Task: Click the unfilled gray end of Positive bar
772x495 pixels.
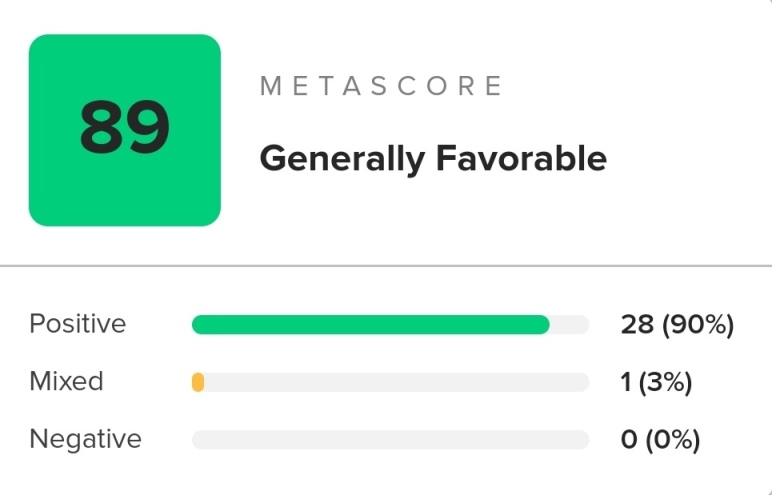Action: click(570, 324)
